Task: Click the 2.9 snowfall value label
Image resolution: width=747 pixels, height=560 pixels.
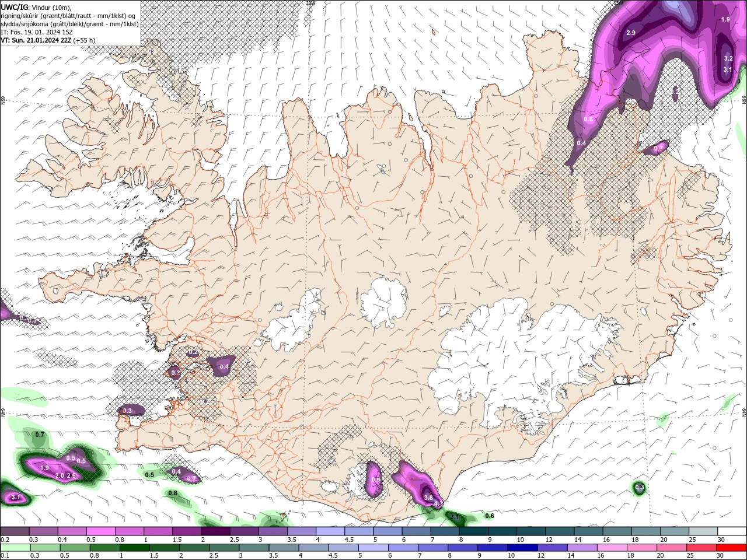Action: click(x=631, y=33)
